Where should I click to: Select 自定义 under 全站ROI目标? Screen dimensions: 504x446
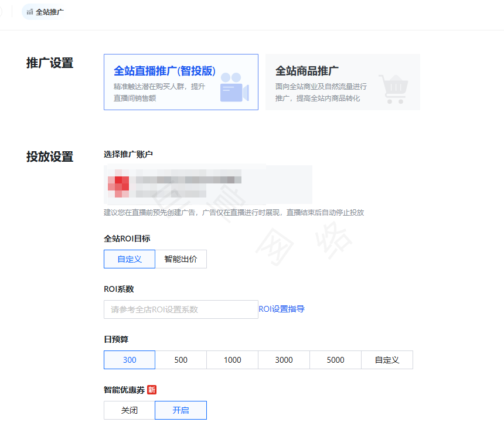129,258
